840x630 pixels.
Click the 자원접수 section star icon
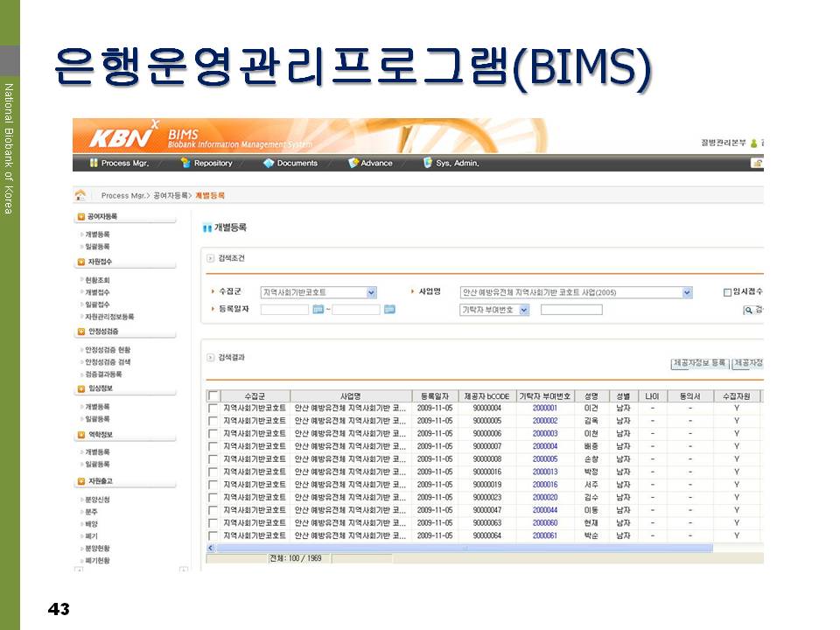[81, 262]
